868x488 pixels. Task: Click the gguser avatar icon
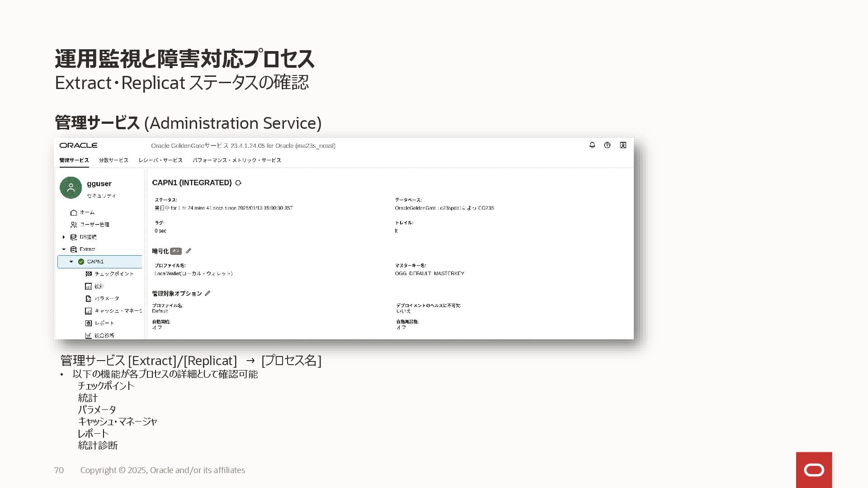[71, 188]
